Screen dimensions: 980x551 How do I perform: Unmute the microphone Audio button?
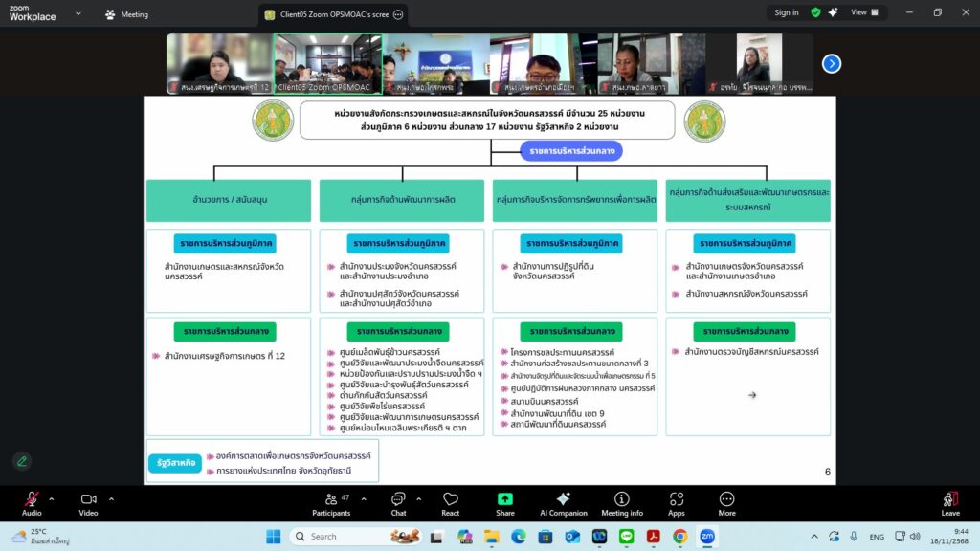[x=32, y=503]
